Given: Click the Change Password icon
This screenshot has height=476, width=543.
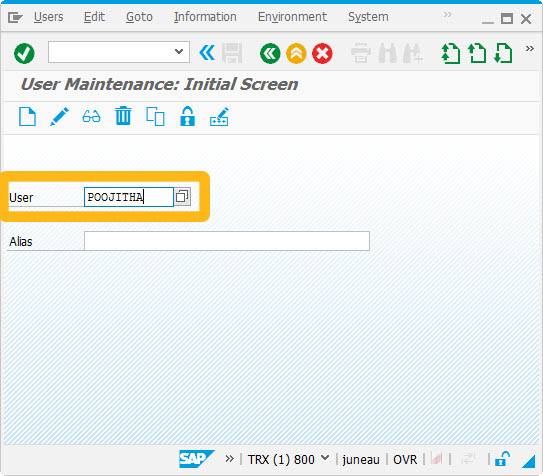Looking at the screenshot, I should pos(219,117).
